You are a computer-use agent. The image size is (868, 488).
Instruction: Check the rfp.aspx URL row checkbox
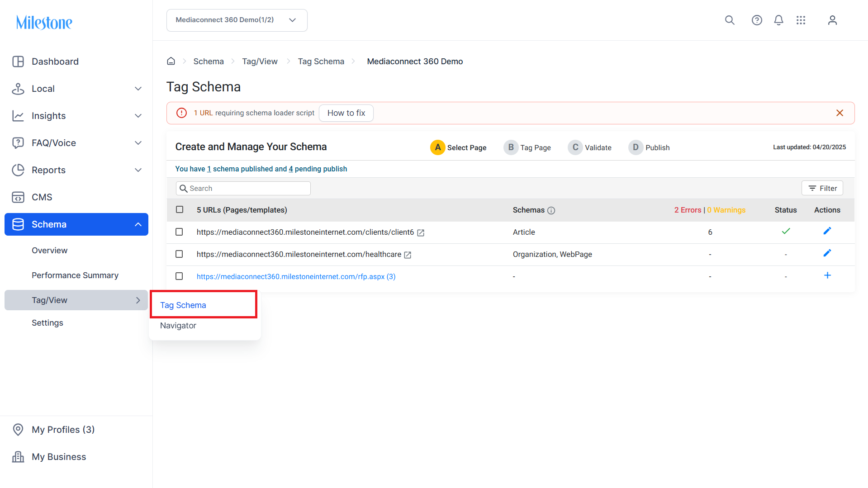tap(179, 276)
